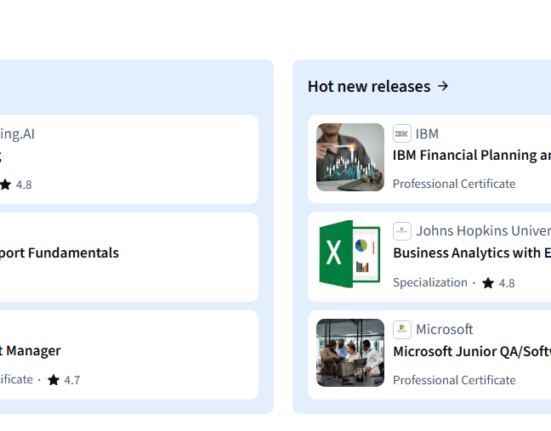Click the Specialization label under Business Analytics
This screenshot has width=551, height=431.
coord(430,282)
